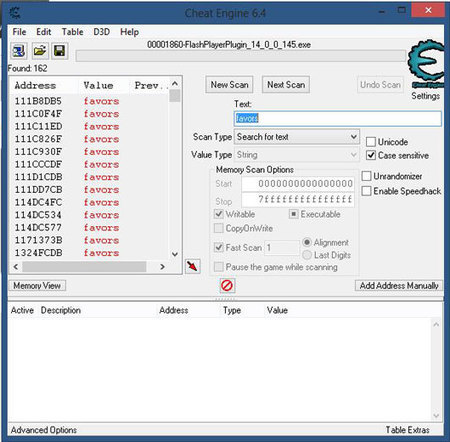Open the Scan Type dropdown

click(x=297, y=137)
